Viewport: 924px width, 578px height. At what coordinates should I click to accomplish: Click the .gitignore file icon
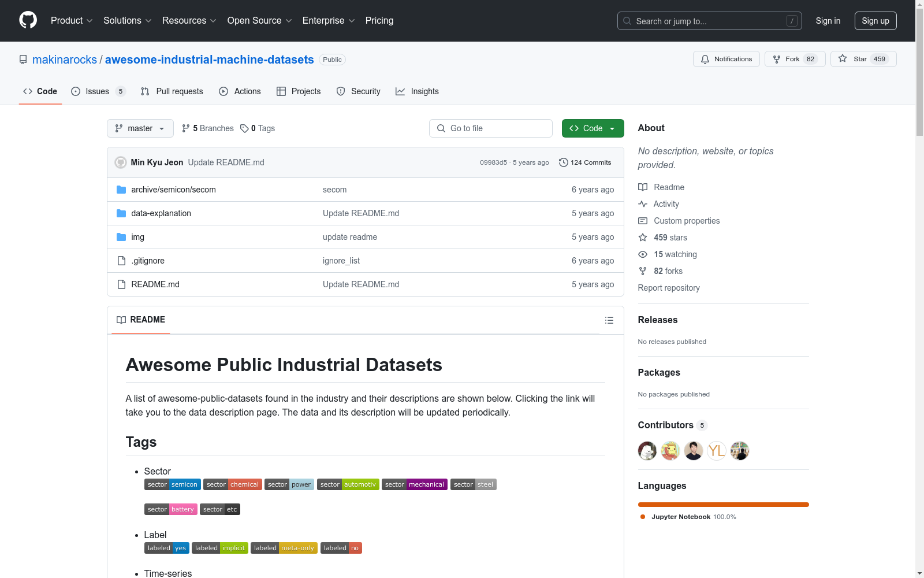coord(121,261)
